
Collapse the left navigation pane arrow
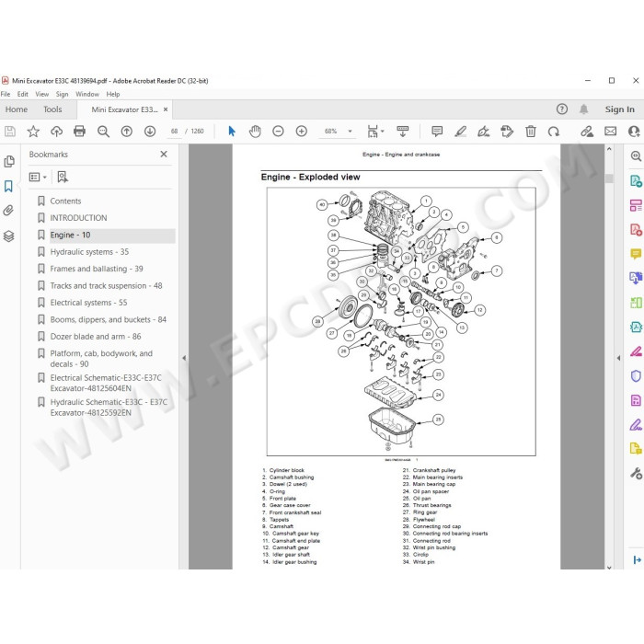184,358
